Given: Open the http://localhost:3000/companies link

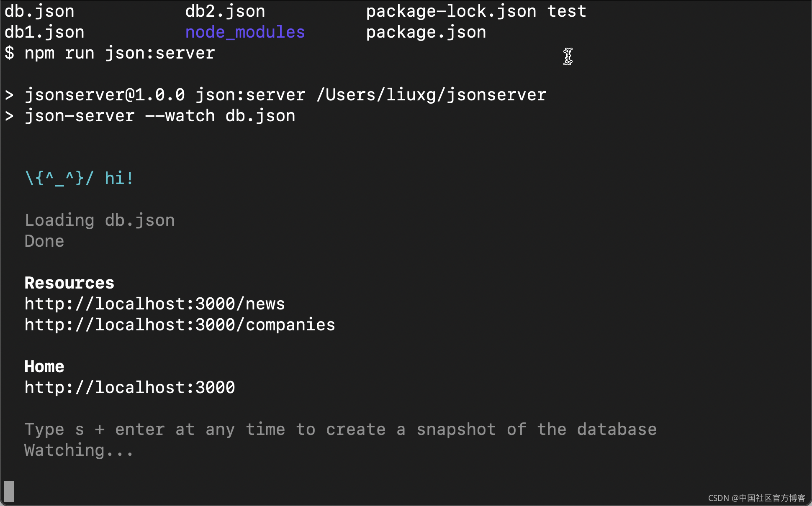Looking at the screenshot, I should click(x=180, y=325).
